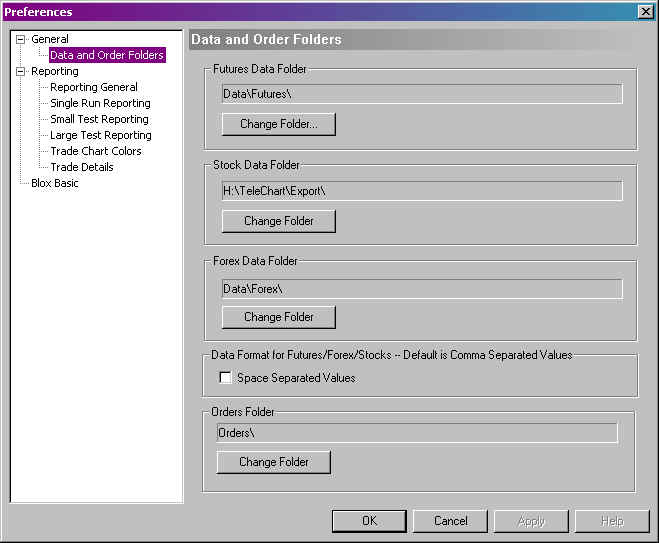Viewport: 659px width, 543px height.
Task: Change the Forex data folder
Action: click(x=278, y=317)
